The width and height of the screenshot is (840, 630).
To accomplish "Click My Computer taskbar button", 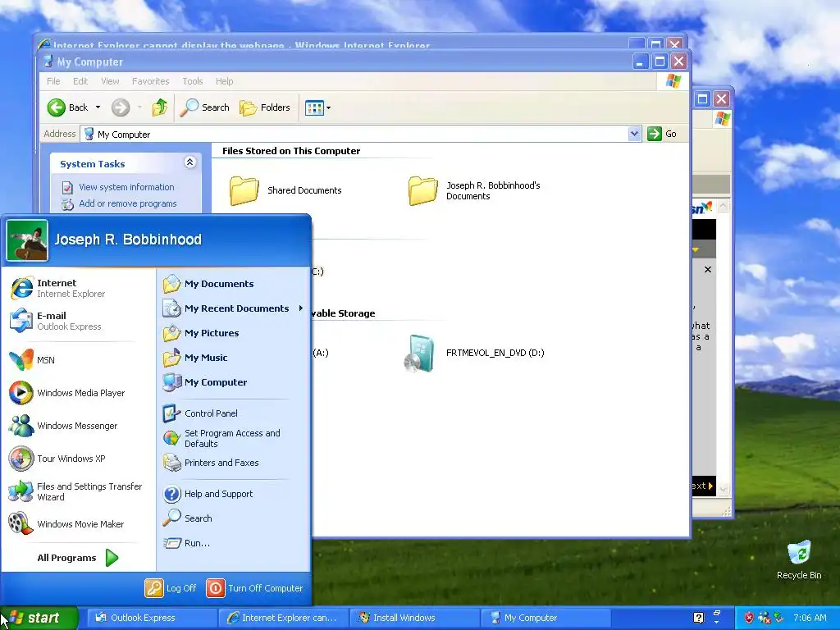I will tap(546, 618).
